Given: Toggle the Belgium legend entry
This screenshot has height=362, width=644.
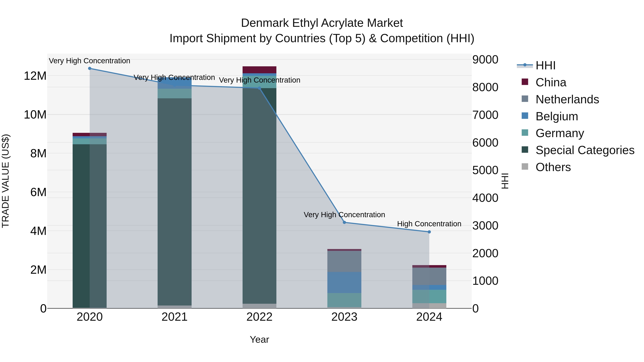Looking at the screenshot, I should tap(550, 116).
